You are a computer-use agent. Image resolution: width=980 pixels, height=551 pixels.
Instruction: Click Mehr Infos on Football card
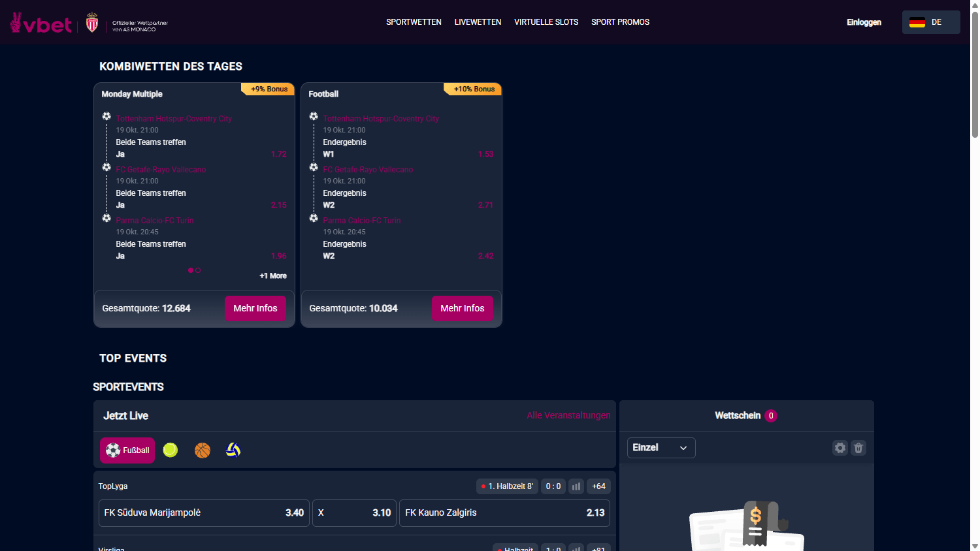(463, 308)
